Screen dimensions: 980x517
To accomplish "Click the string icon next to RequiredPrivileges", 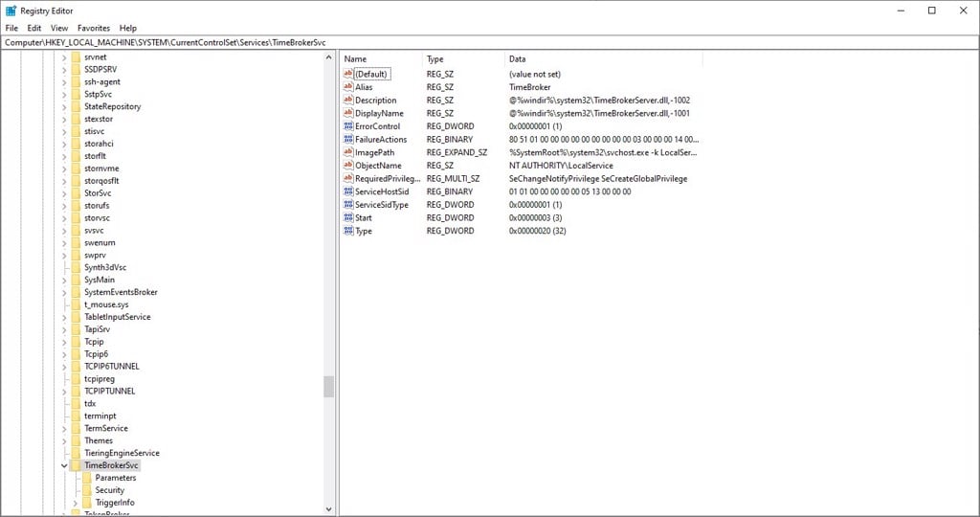I will (348, 179).
